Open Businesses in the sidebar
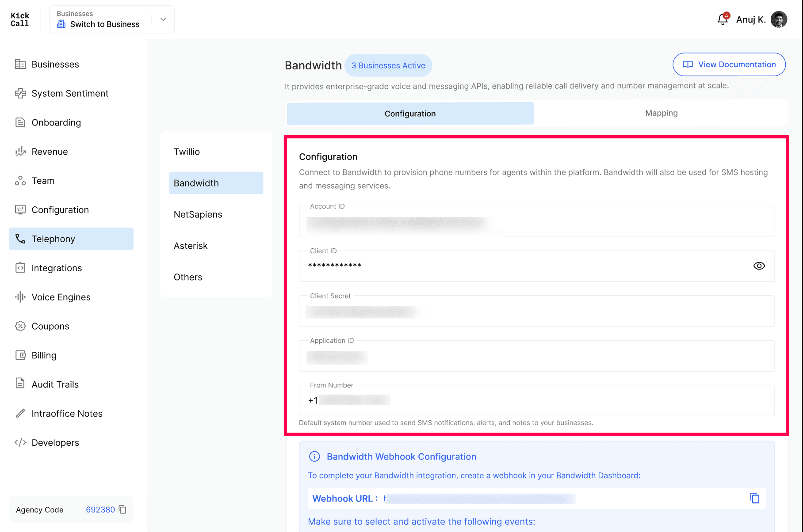Viewport: 803px width, 532px height. pos(71,64)
